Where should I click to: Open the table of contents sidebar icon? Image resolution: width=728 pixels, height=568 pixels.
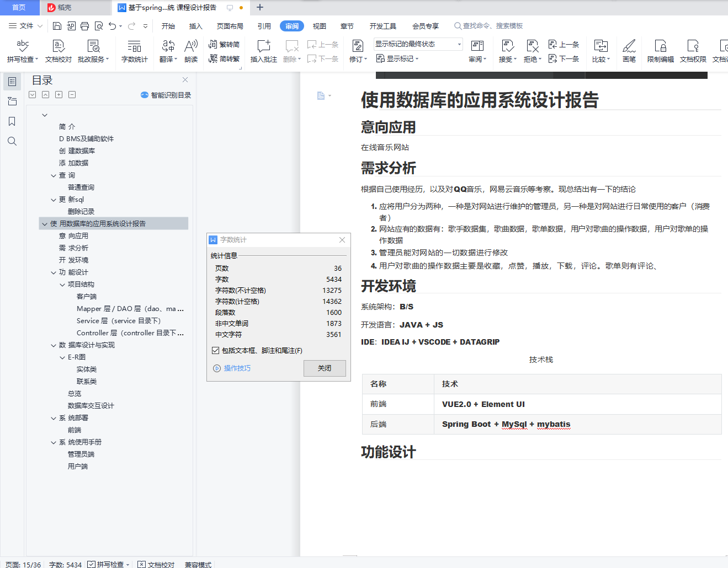12,82
